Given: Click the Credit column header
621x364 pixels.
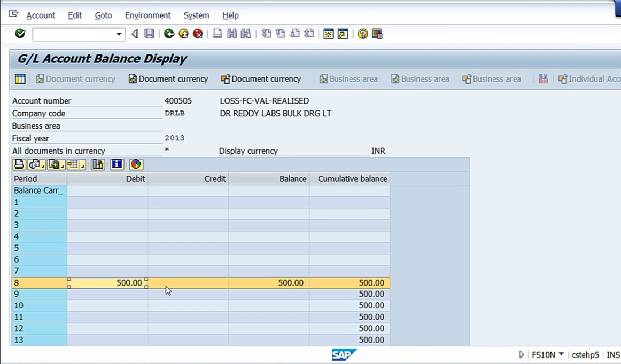Looking at the screenshot, I should point(188,179).
